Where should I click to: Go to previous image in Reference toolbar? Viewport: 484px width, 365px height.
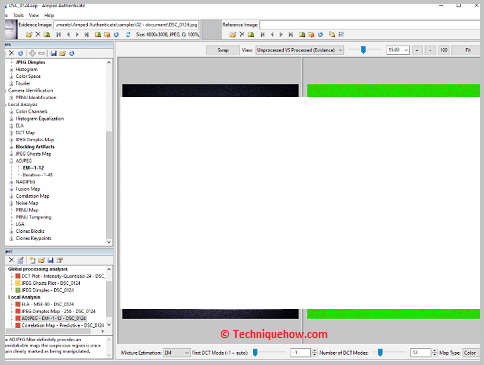click(272, 34)
